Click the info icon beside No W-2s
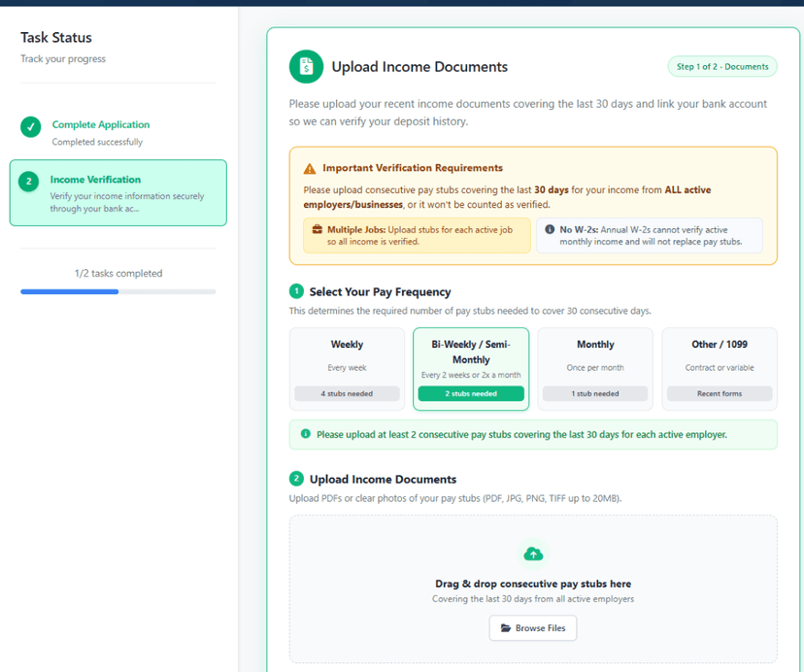804x672 pixels. [x=550, y=229]
